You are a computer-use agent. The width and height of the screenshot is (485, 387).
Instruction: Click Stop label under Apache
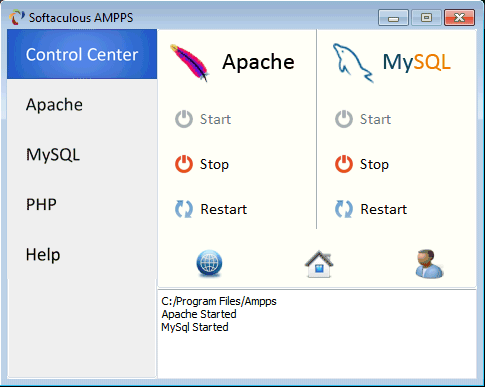214,164
